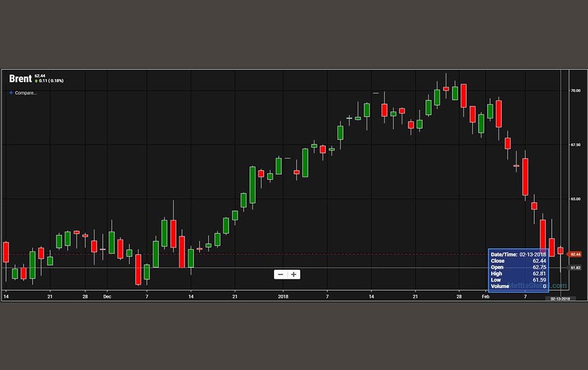
Task: Zoom out with the minus button
Action: click(x=281, y=274)
